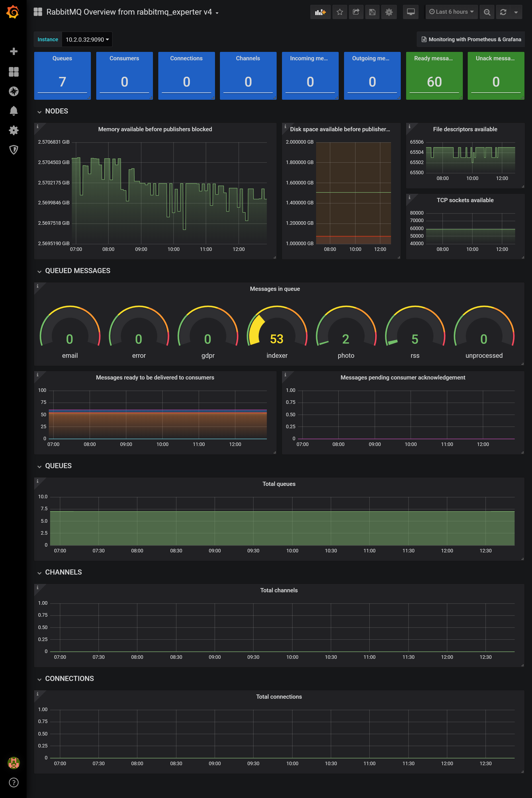
Task: Open the Server Admin shield icon
Action: 14,150
